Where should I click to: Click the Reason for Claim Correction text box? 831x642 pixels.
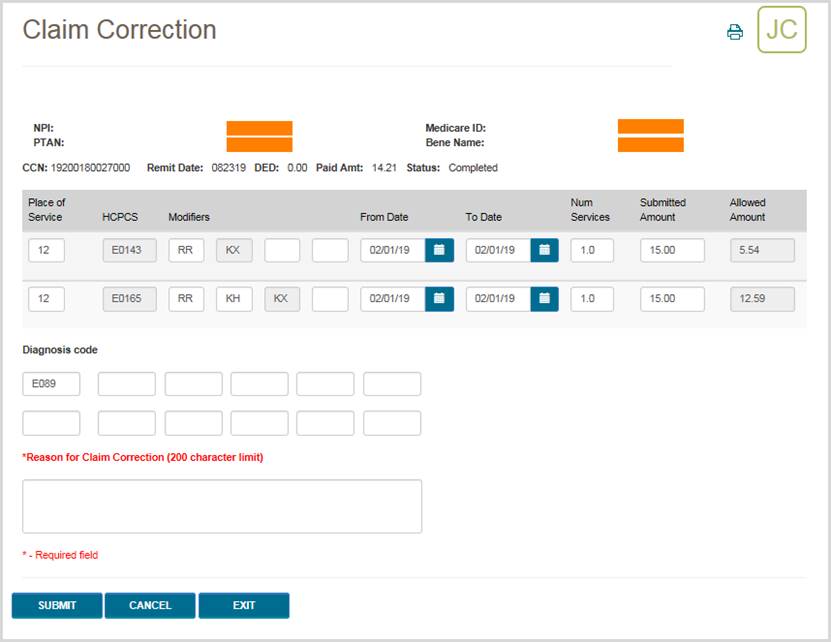pyautogui.click(x=222, y=505)
